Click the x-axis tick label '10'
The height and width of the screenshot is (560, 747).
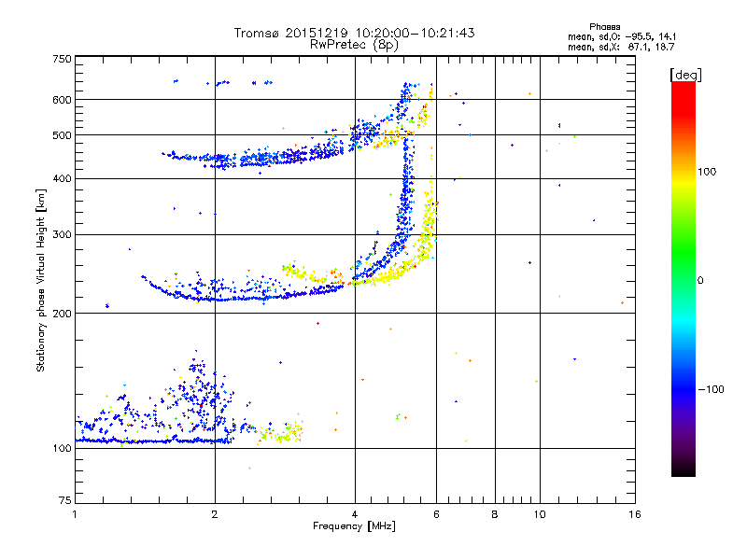point(540,514)
